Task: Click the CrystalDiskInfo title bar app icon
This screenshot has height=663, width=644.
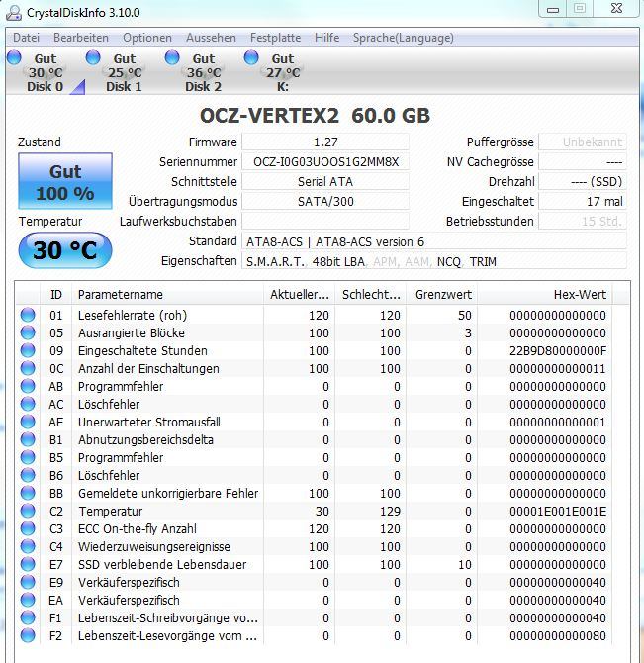Action: pos(14,13)
